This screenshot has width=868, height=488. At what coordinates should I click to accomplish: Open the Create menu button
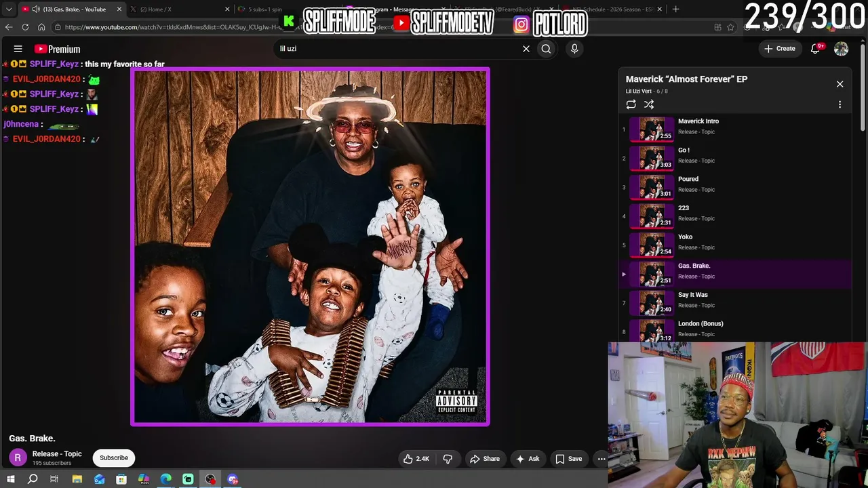click(x=780, y=49)
